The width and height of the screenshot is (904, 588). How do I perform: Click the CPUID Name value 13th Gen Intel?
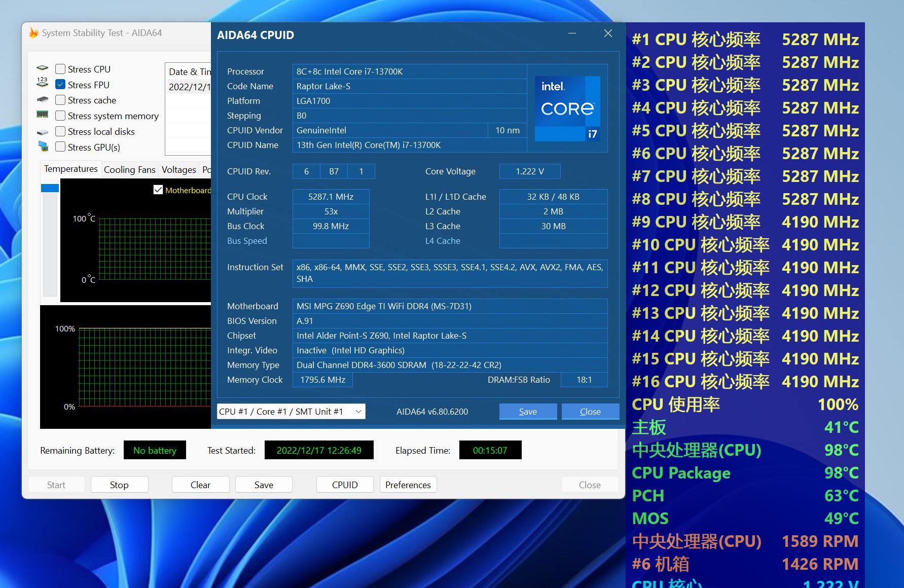coord(410,145)
